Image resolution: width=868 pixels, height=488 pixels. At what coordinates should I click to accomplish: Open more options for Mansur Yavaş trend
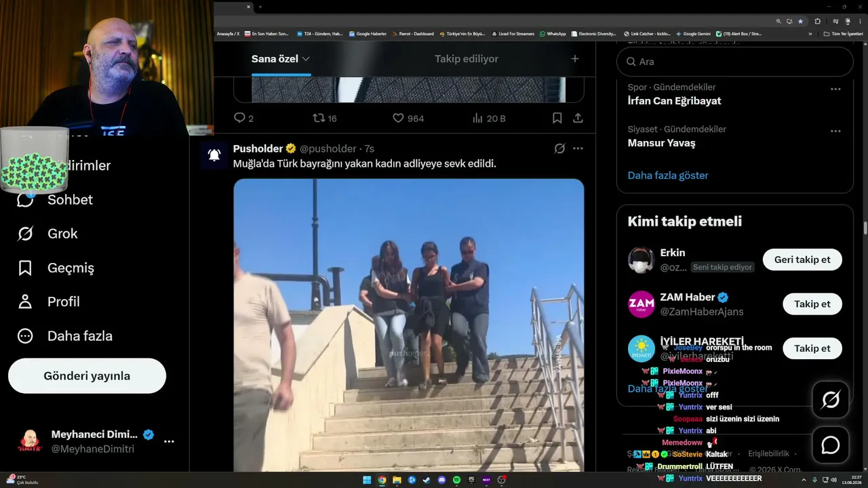point(835,131)
